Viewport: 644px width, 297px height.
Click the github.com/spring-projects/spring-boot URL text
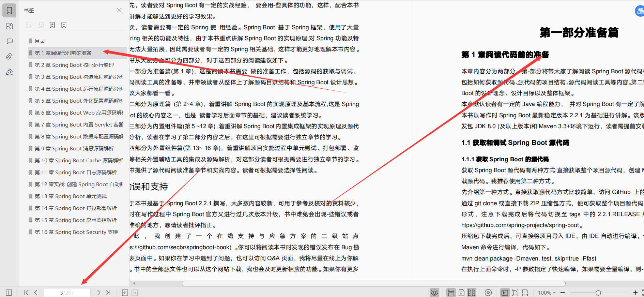pyautogui.click(x=520, y=225)
